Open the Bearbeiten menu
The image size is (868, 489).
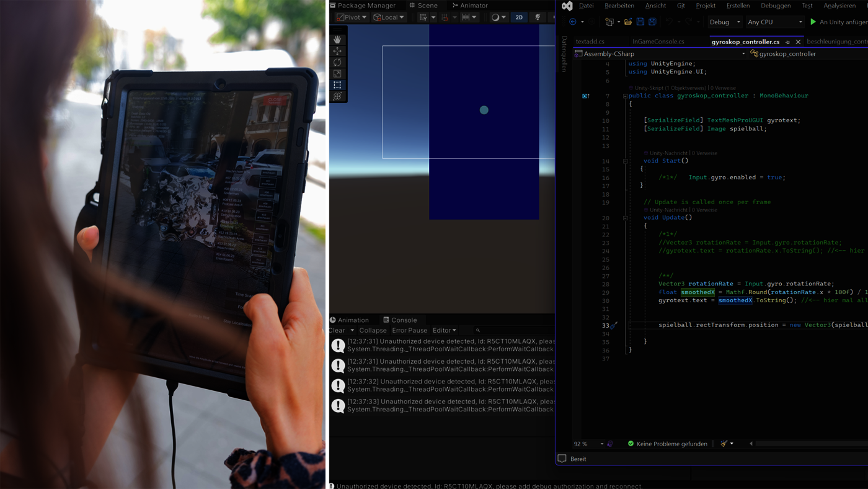[619, 6]
